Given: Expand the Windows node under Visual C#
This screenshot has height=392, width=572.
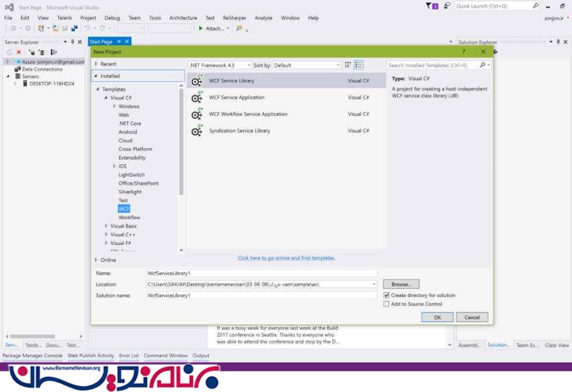Looking at the screenshot, I should [x=114, y=106].
